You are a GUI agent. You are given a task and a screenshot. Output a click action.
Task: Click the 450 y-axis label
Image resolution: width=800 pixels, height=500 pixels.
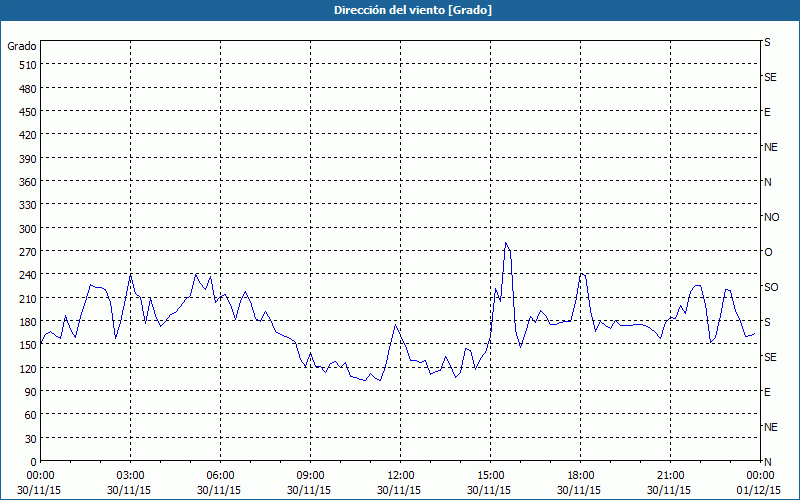[x=28, y=112]
